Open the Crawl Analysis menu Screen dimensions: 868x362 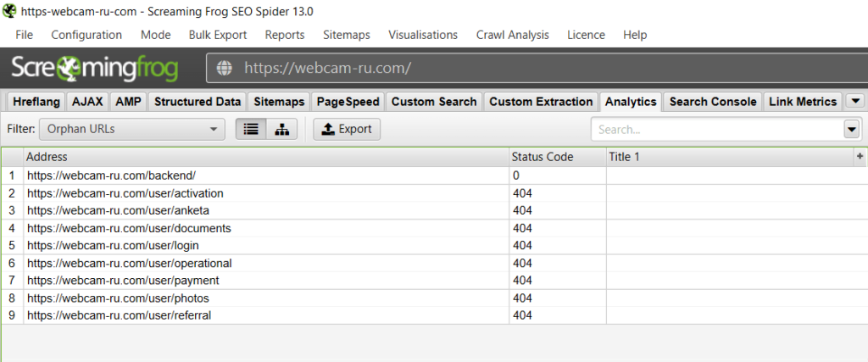pyautogui.click(x=513, y=35)
